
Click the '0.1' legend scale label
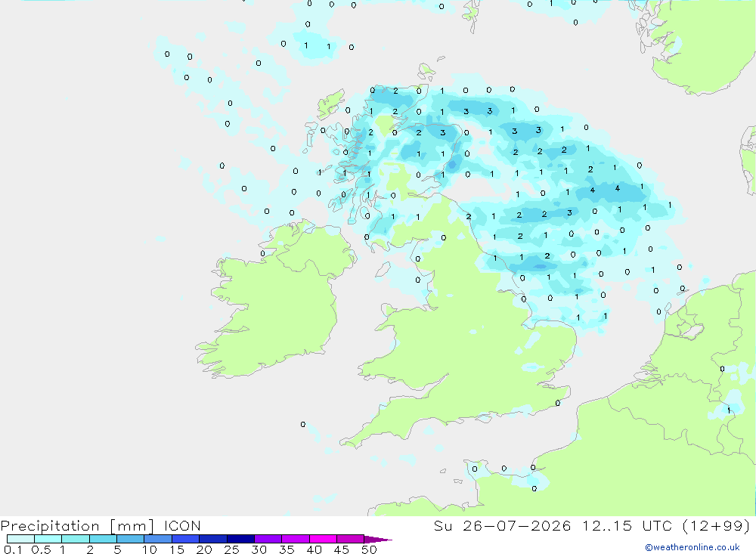[x=13, y=549]
